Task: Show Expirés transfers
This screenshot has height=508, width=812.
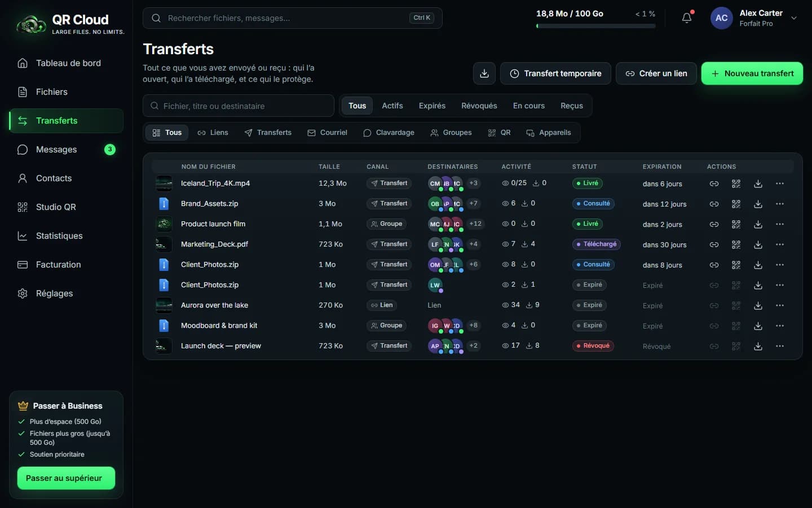Action: (432, 106)
